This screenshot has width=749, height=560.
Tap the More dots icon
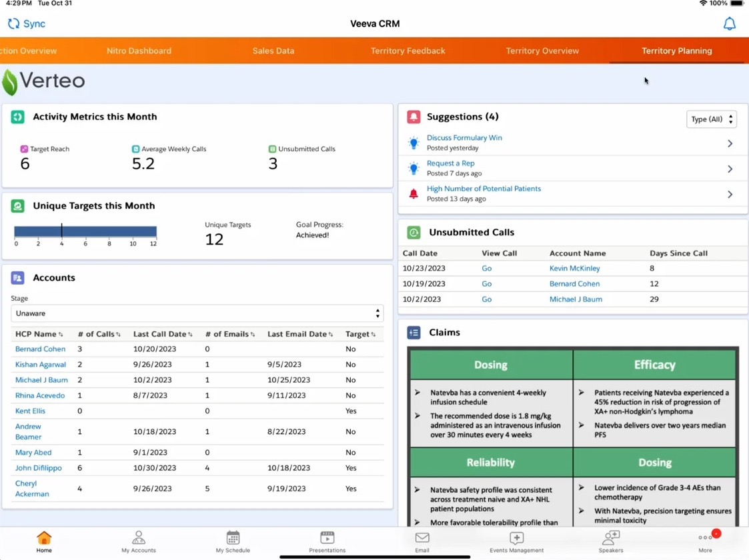[705, 537]
